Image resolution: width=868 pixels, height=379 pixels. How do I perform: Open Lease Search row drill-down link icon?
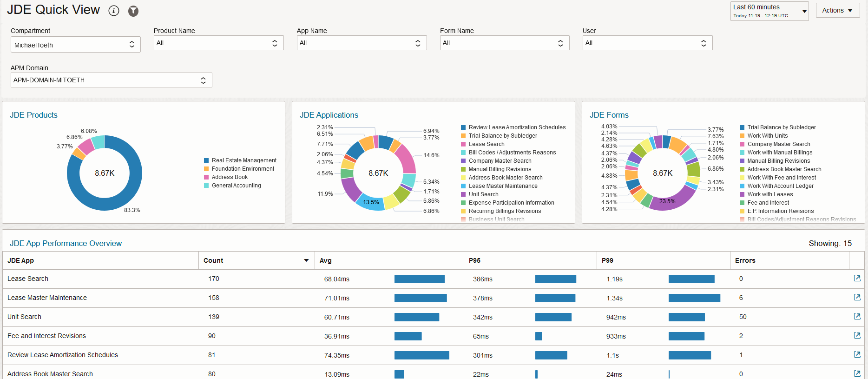tap(857, 278)
